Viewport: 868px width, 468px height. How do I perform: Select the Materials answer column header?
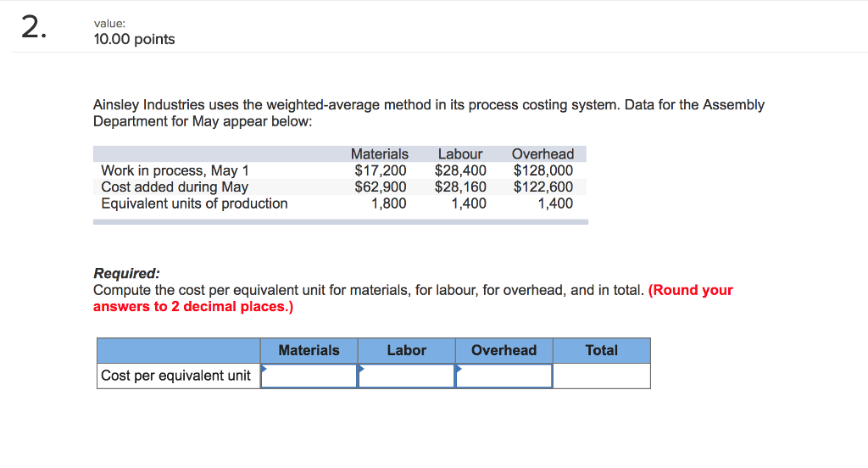309,351
